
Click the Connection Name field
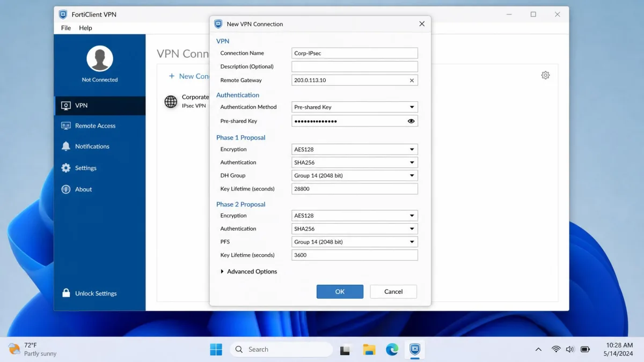(x=355, y=53)
